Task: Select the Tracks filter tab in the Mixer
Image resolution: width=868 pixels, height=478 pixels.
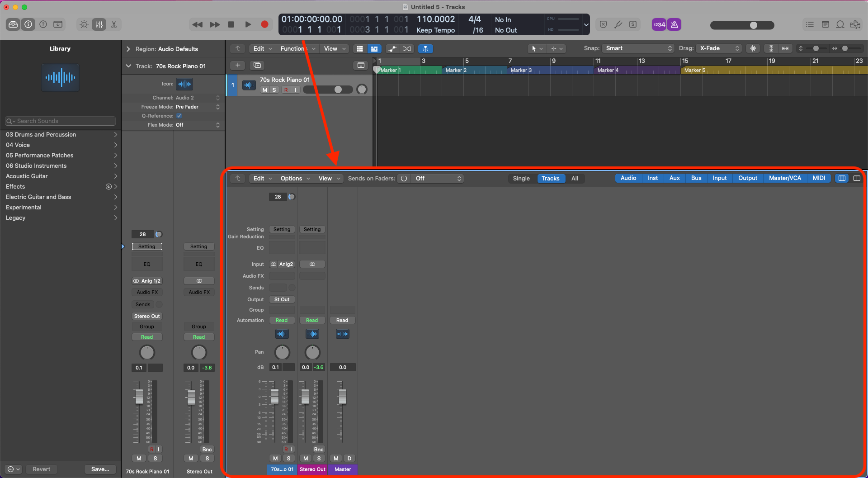Action: click(551, 178)
